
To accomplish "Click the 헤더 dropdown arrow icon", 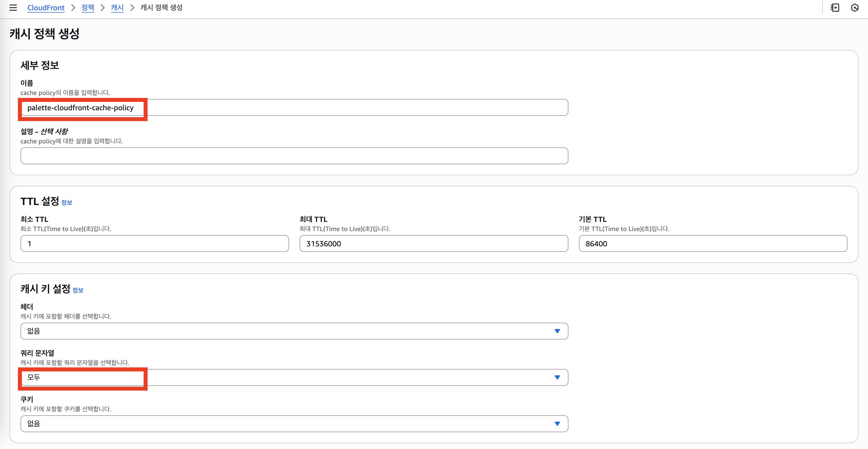I will point(557,331).
